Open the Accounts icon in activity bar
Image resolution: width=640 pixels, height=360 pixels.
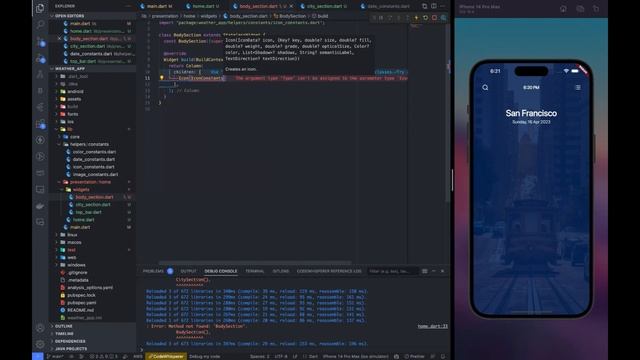(x=40, y=328)
